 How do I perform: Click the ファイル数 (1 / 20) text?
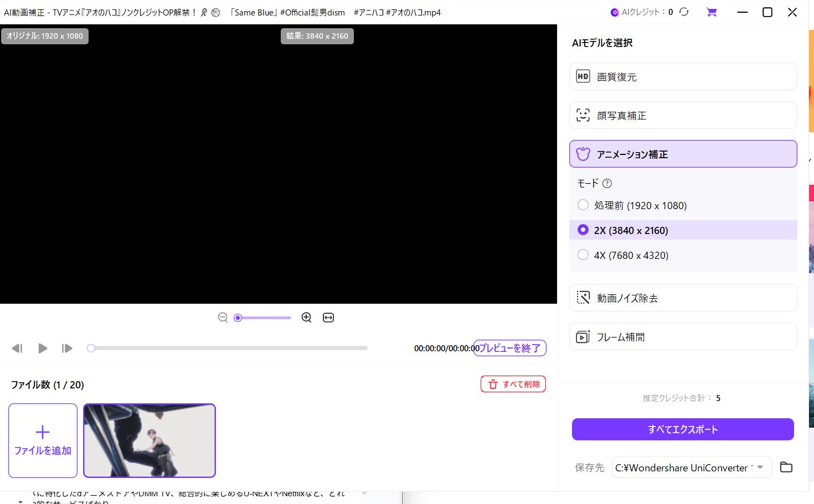point(48,385)
